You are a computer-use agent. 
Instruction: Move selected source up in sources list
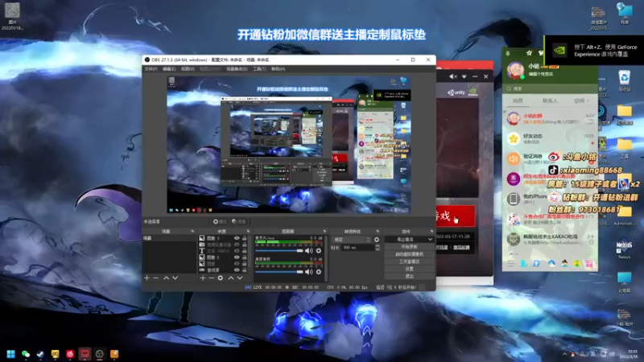pyautogui.click(x=231, y=278)
